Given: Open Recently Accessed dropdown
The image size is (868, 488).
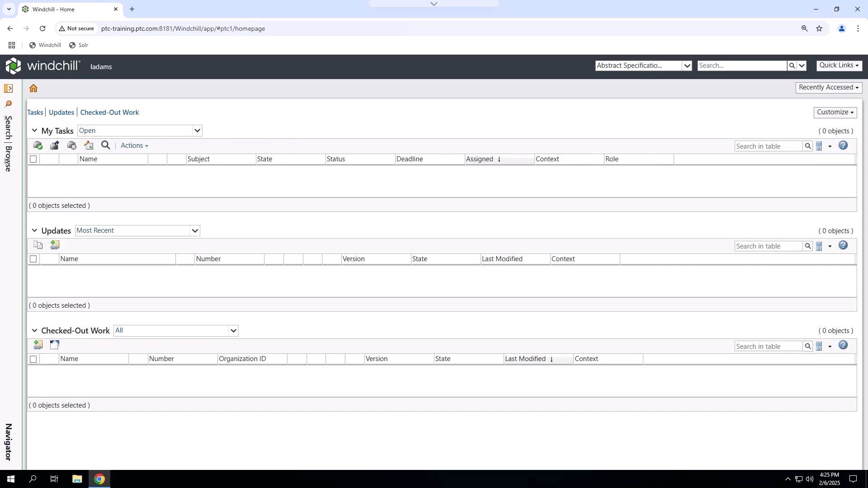Looking at the screenshot, I should coord(829,87).
